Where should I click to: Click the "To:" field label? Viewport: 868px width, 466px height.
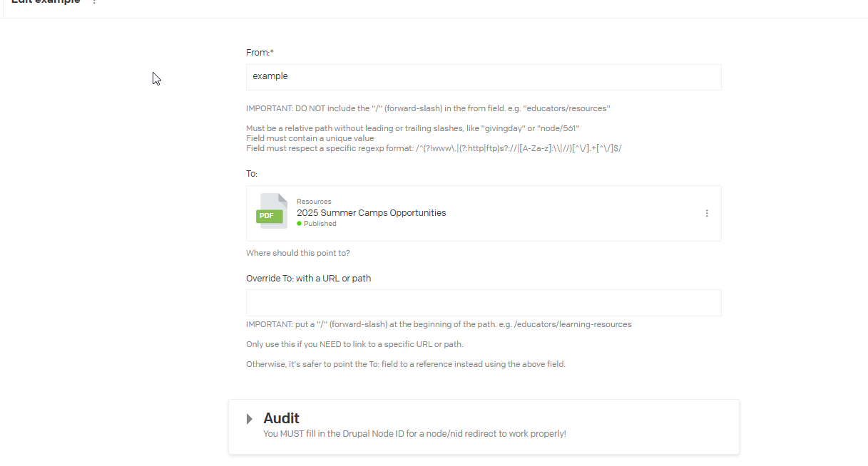coord(252,174)
